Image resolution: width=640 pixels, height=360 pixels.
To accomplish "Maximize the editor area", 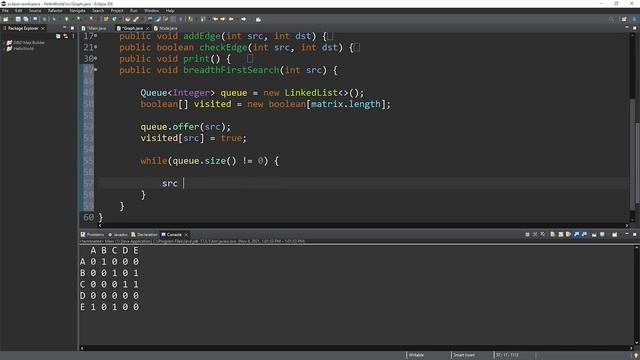I will pyautogui.click(x=634, y=28).
